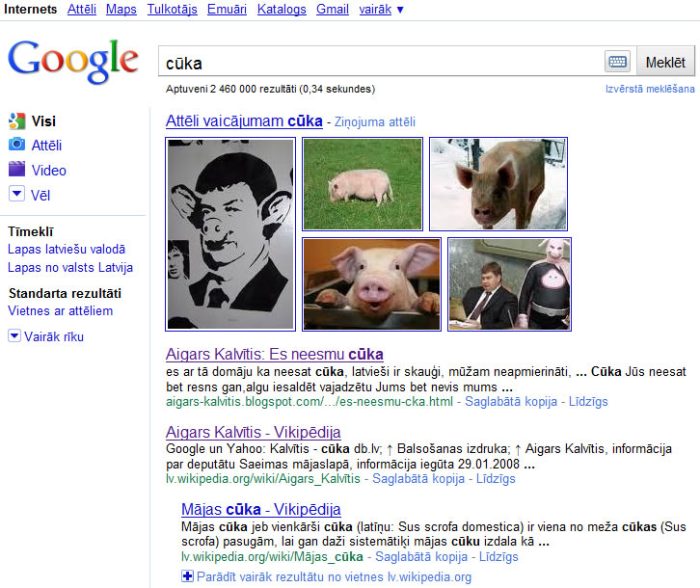This screenshot has height=588, width=700.
Task: Expand Vairāk rīku tools arrow
Action: pos(14,335)
